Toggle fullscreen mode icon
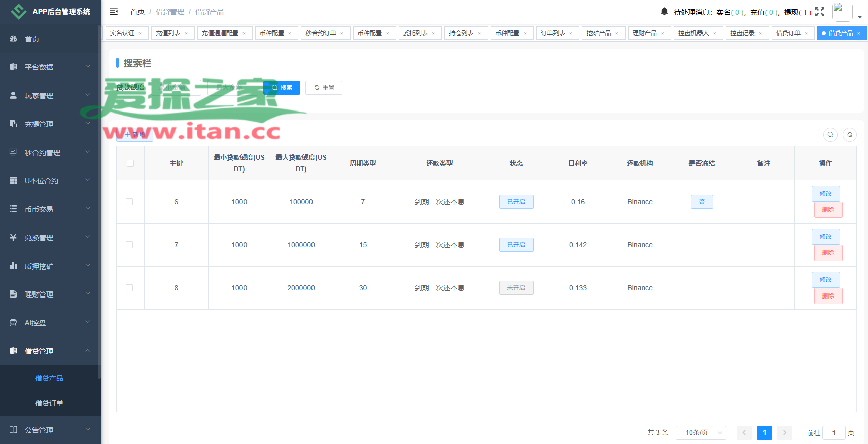 coord(820,12)
